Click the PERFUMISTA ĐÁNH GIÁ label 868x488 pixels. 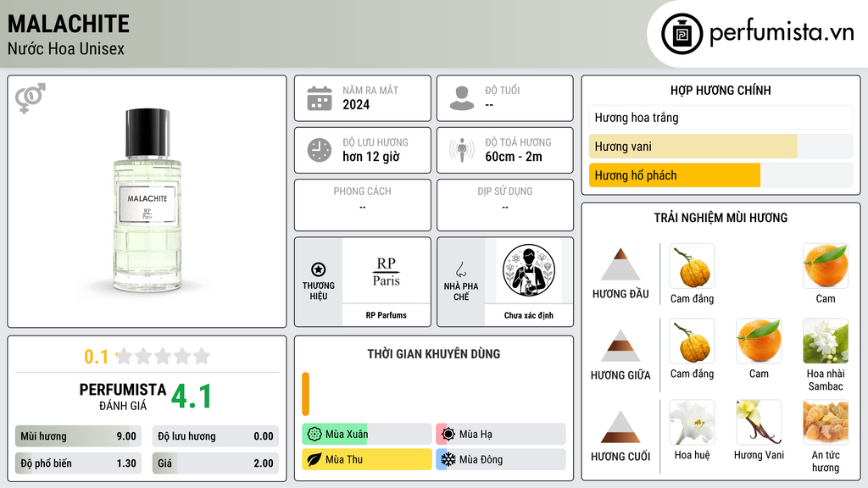pyautogui.click(x=123, y=396)
